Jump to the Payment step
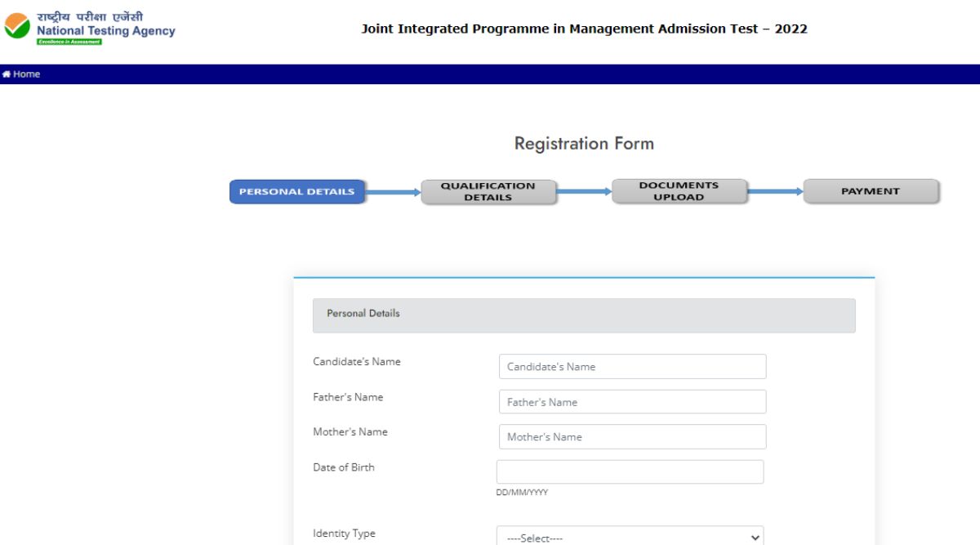Image resolution: width=980 pixels, height=545 pixels. [x=871, y=191]
